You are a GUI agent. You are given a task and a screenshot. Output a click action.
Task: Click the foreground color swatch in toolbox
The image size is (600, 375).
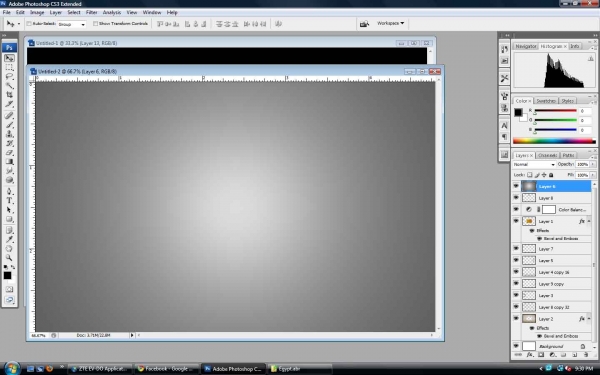tap(7, 276)
